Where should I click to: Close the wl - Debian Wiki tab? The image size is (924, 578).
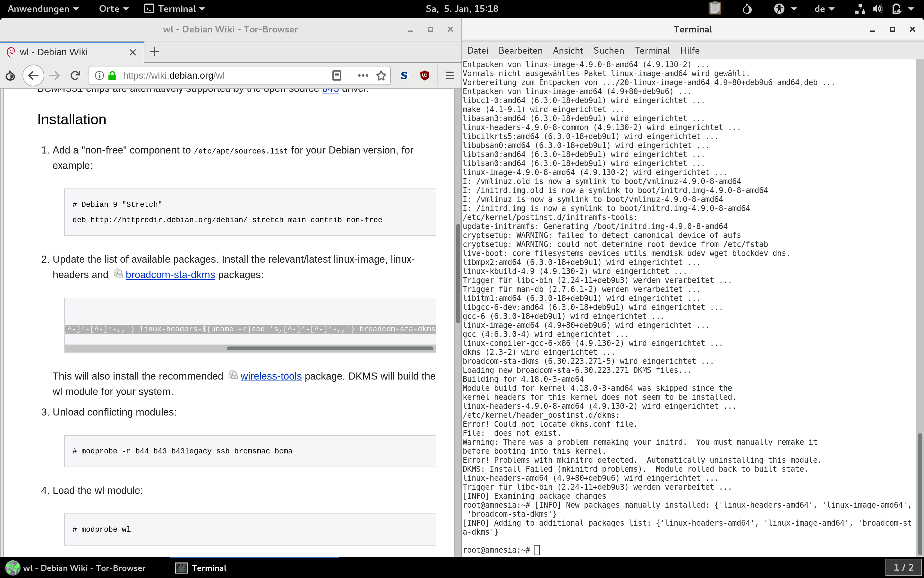point(133,52)
